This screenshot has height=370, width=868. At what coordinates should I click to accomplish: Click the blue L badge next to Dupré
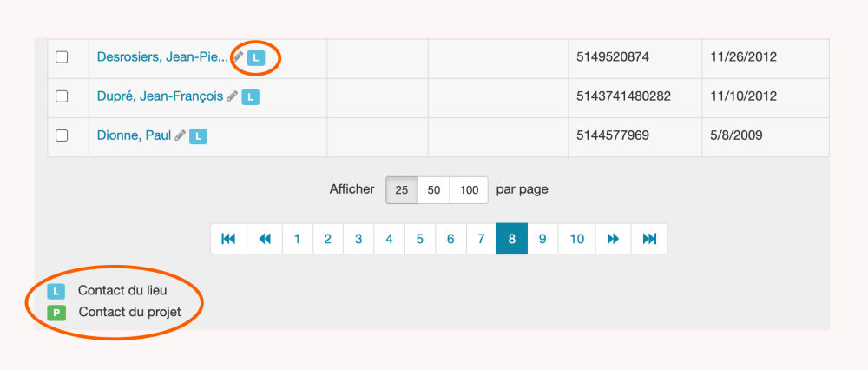[x=250, y=97]
